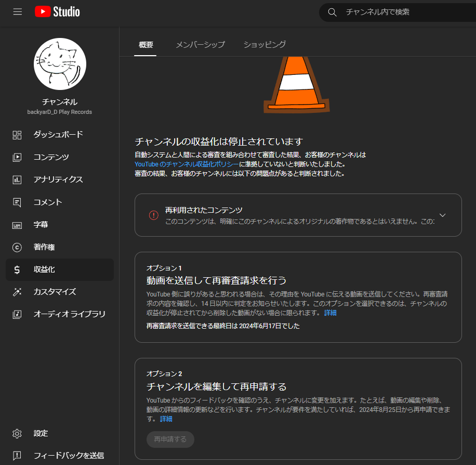Switch to the ショッピング tab
Screen dimensions: 476x465
tap(265, 45)
